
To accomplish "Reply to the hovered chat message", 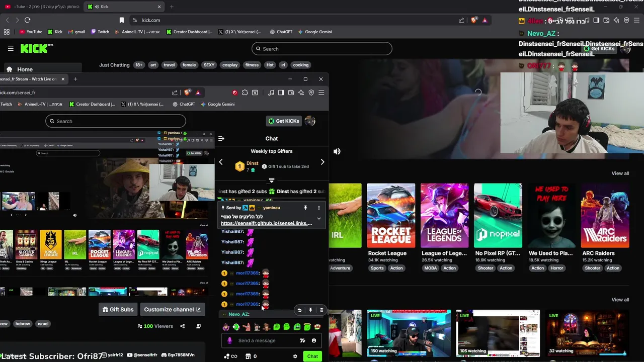I will click(299, 310).
